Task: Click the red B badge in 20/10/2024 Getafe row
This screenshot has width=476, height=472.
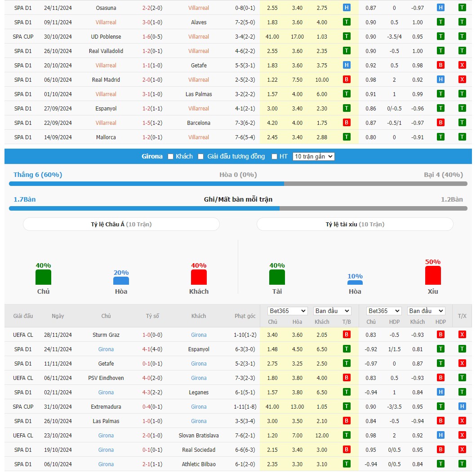Action: coord(440,65)
